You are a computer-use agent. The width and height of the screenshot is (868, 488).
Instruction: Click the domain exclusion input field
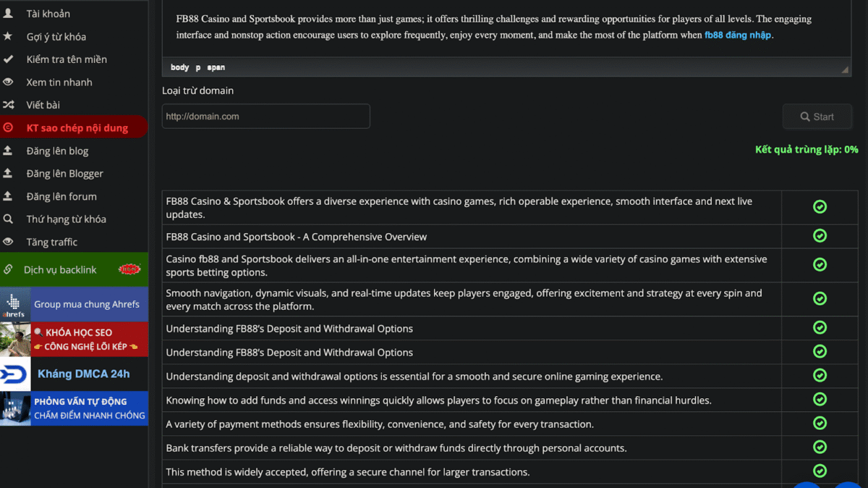[x=265, y=117]
